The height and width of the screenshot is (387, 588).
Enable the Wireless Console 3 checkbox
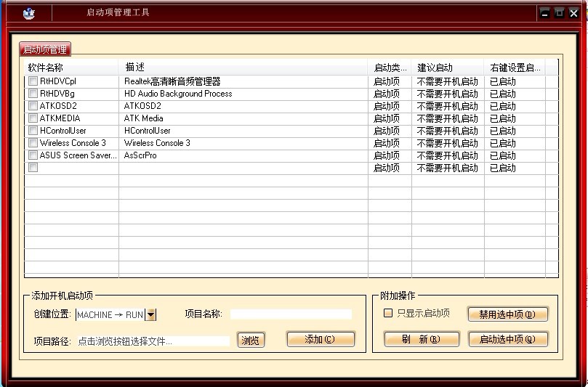pyautogui.click(x=33, y=143)
